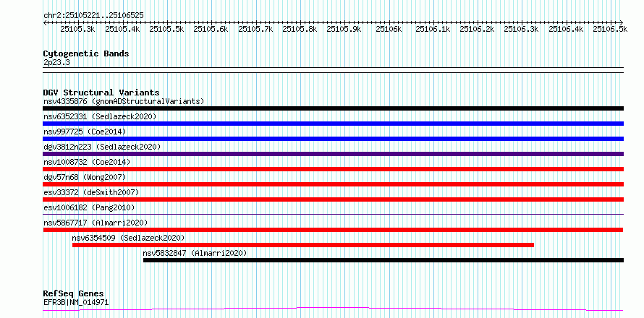The image size is (644, 318).
Task: Click the 25106.5k ruler label
Action: 610,29
